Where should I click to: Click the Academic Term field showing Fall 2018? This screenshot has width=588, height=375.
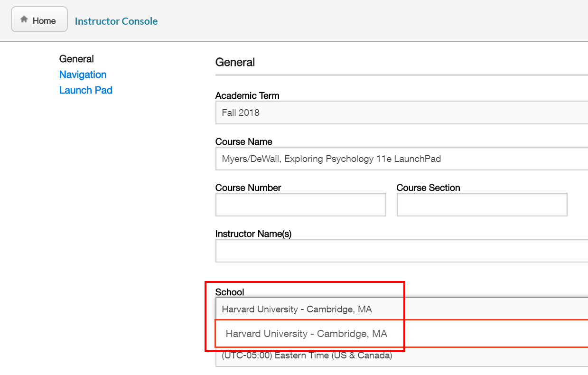pos(332,112)
